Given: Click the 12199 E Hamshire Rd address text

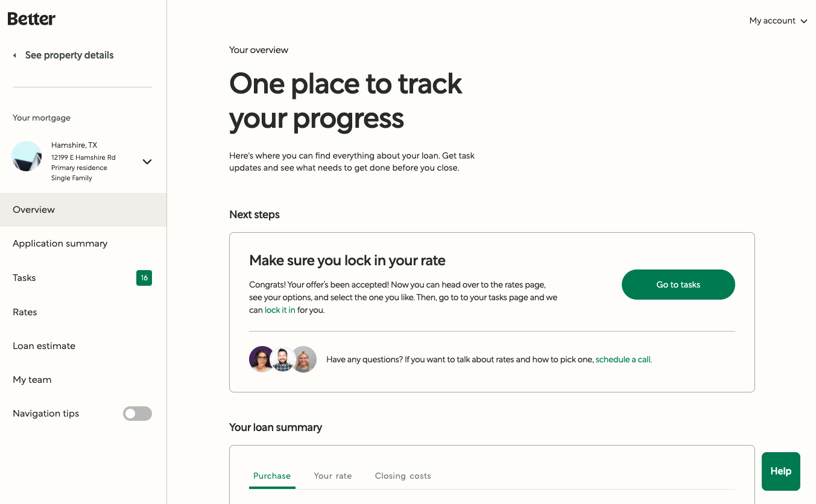Looking at the screenshot, I should click(x=83, y=157).
